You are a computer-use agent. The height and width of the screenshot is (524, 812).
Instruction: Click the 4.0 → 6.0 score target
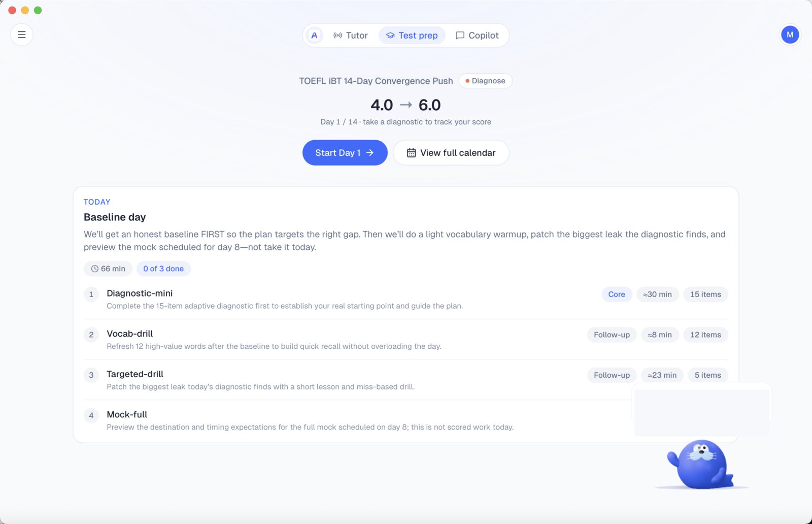[405, 105]
